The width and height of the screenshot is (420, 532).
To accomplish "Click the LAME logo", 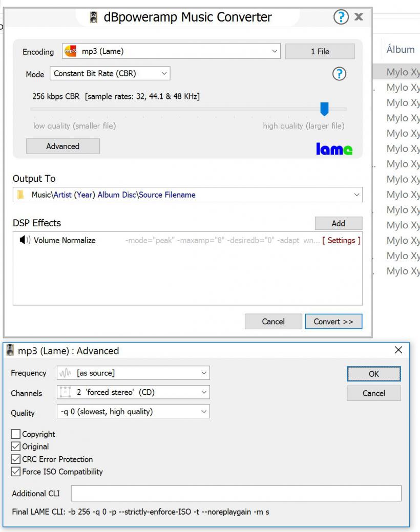I will [x=334, y=148].
